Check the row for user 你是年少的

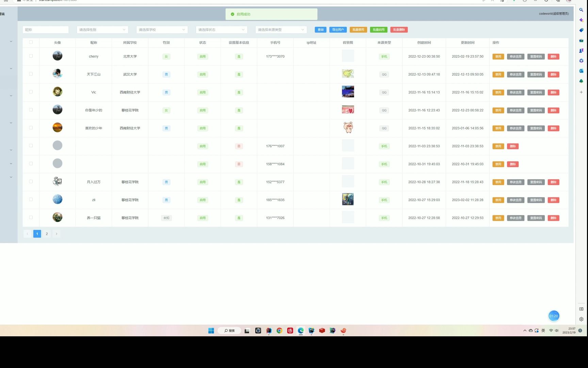coord(31,110)
